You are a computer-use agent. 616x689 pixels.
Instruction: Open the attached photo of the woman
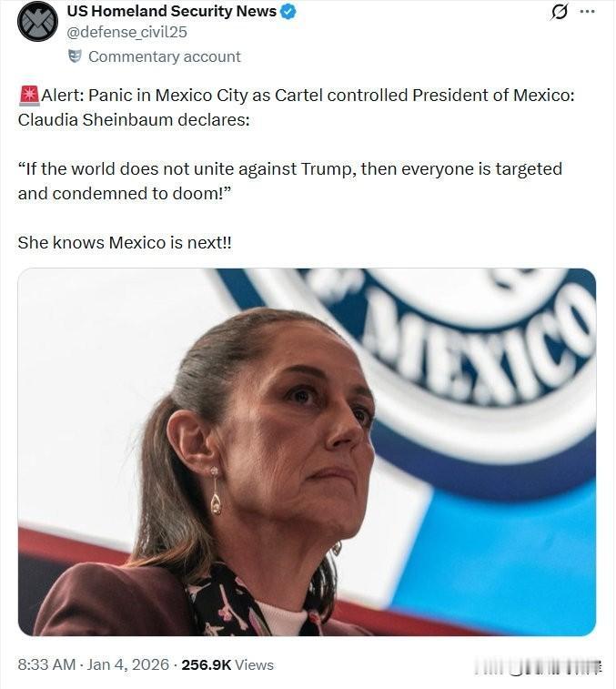point(307,451)
